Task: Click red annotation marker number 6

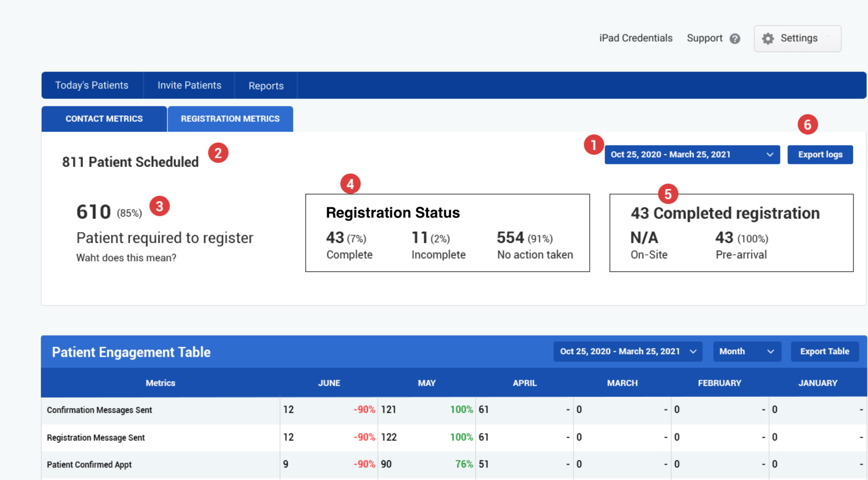Action: 808,124
